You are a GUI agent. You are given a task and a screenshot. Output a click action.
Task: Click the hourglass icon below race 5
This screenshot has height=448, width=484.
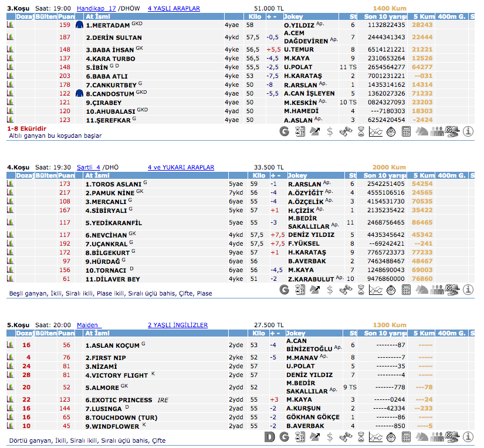click(360, 437)
